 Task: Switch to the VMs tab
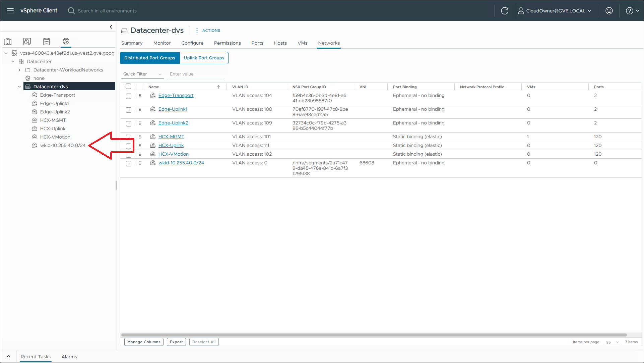coord(303,43)
